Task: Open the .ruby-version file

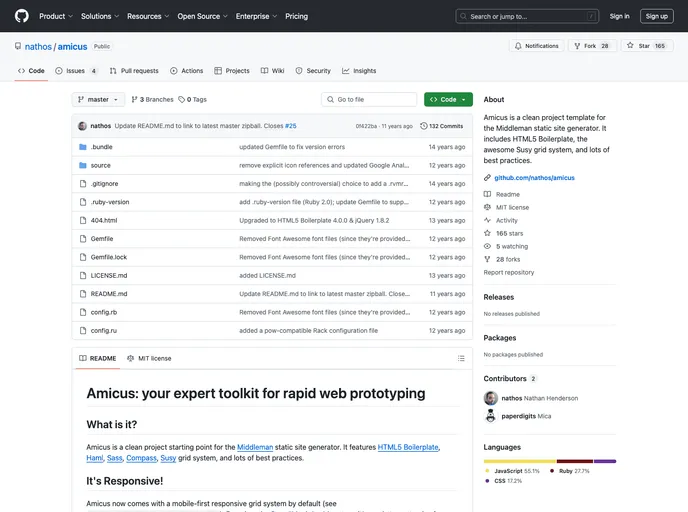Action: pyautogui.click(x=110, y=202)
